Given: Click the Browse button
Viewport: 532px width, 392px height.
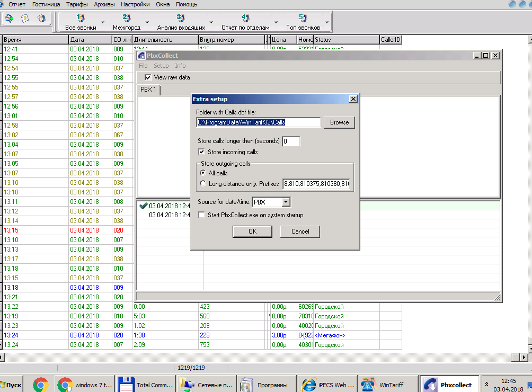Looking at the screenshot, I should 339,122.
